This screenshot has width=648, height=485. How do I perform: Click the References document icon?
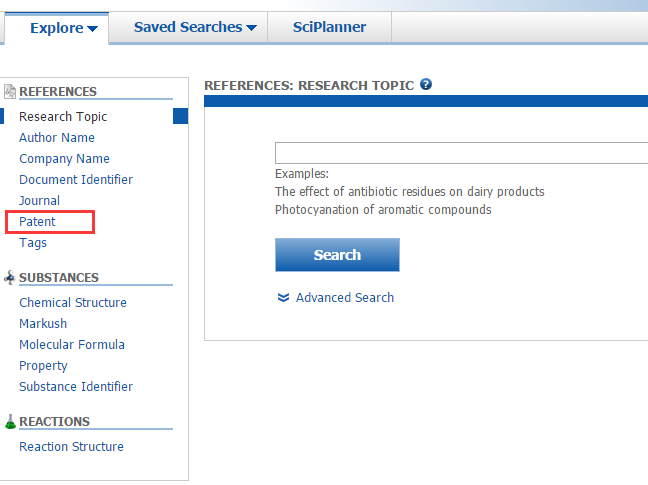tap(10, 92)
